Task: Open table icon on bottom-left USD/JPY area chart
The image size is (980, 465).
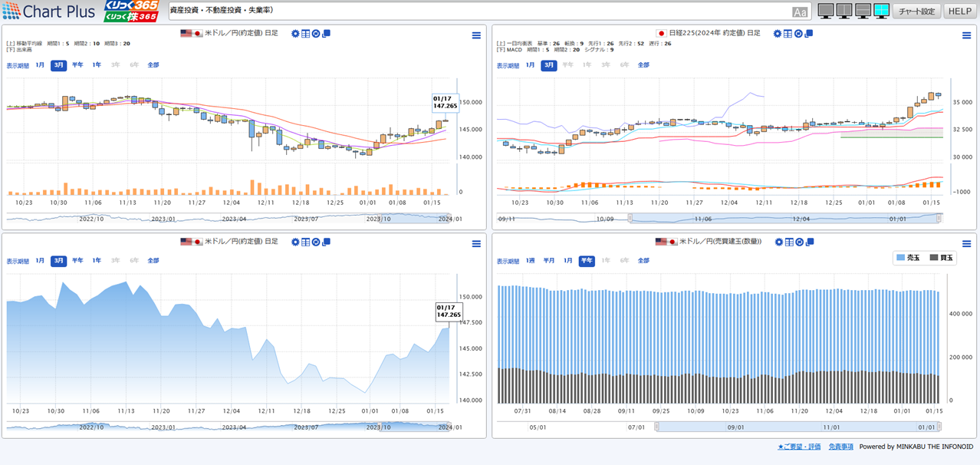Action: tap(305, 242)
